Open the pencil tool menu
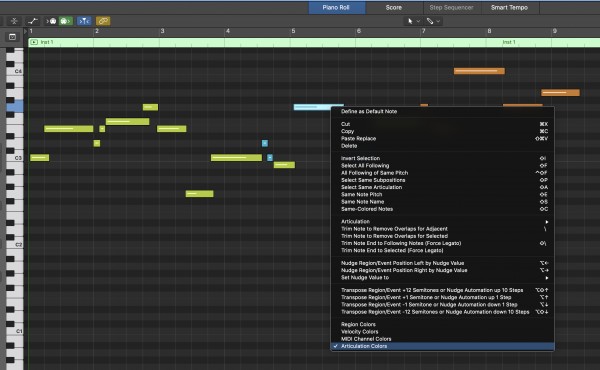 click(x=433, y=21)
